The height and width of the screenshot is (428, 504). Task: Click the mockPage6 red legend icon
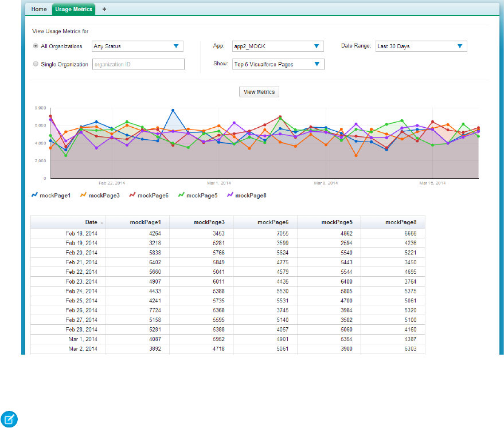(x=131, y=195)
